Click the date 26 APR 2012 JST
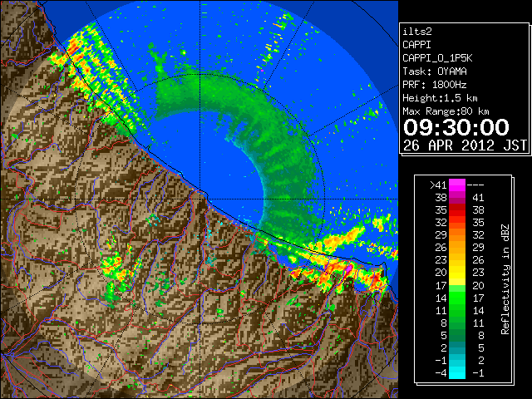532x399 pixels. [465, 145]
